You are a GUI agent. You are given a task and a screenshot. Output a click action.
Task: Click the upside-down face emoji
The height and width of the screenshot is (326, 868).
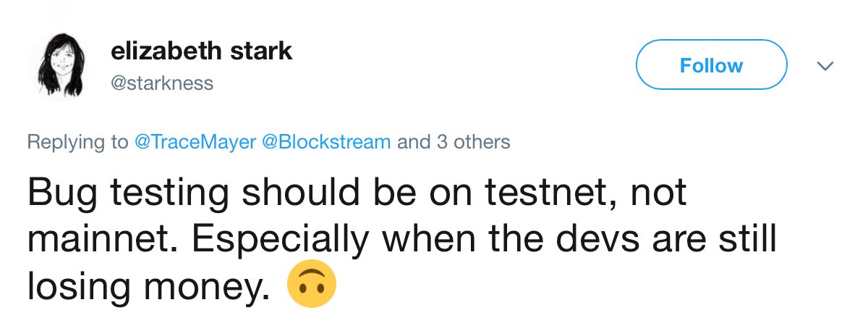pos(312,286)
